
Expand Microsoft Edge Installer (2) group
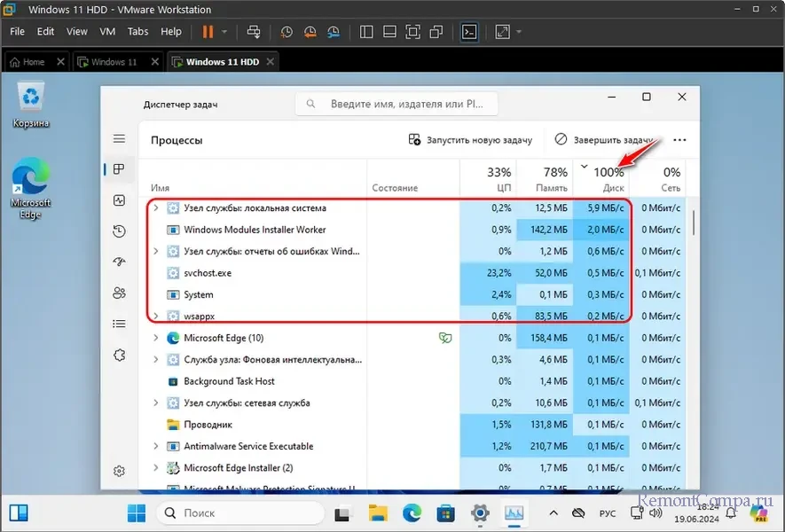coord(156,468)
